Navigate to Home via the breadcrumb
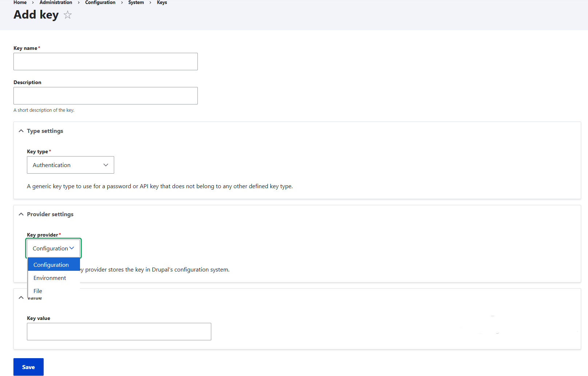Screen dimensions: 588x376 coord(20,3)
